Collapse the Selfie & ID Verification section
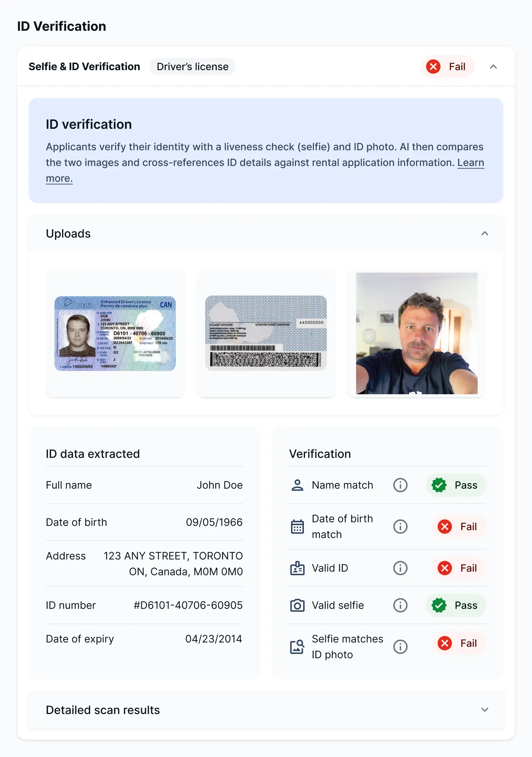532x757 pixels. [493, 67]
